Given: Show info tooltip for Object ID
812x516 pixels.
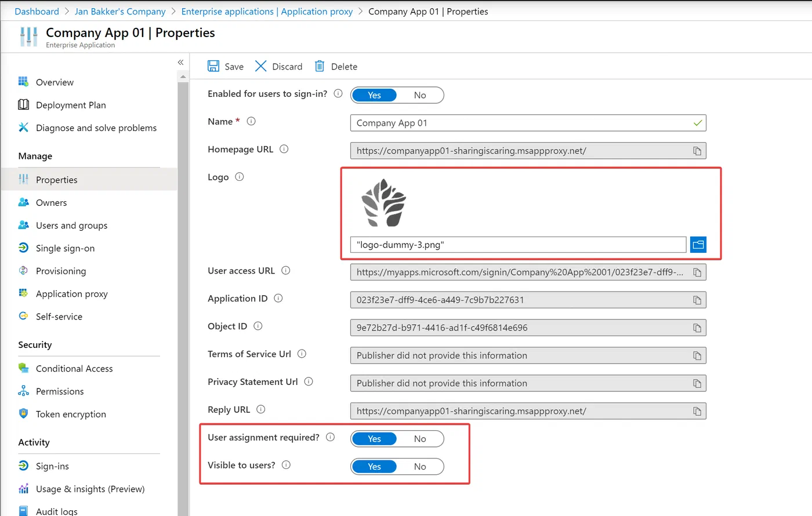Looking at the screenshot, I should click(x=258, y=326).
